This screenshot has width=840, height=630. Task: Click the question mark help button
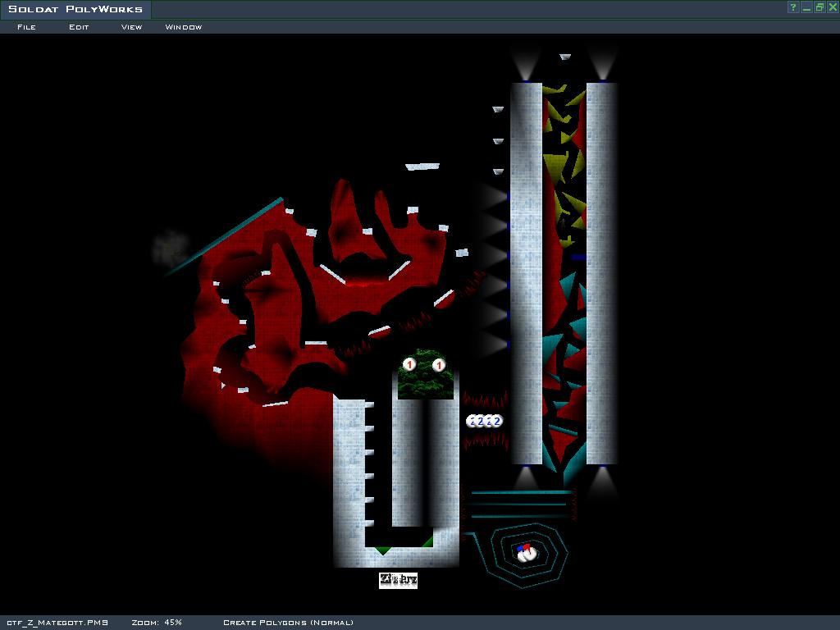tap(793, 7)
